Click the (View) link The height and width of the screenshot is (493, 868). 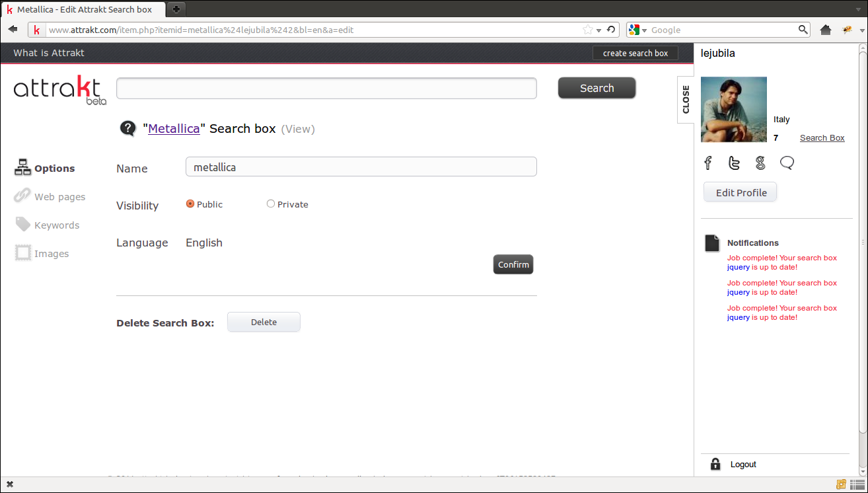pos(298,129)
